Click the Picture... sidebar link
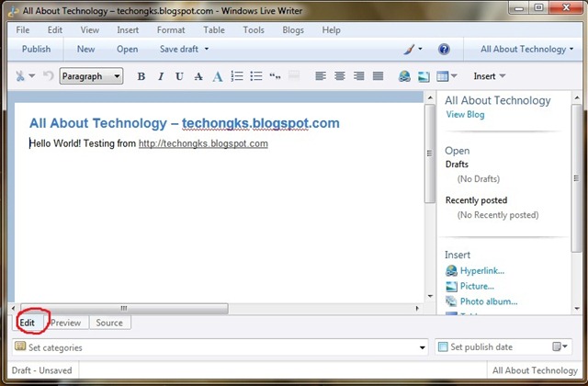The height and width of the screenshot is (386, 588). pyautogui.click(x=477, y=286)
